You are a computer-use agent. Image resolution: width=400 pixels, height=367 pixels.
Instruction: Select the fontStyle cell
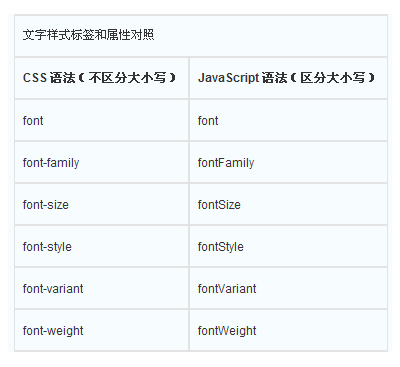click(x=288, y=246)
